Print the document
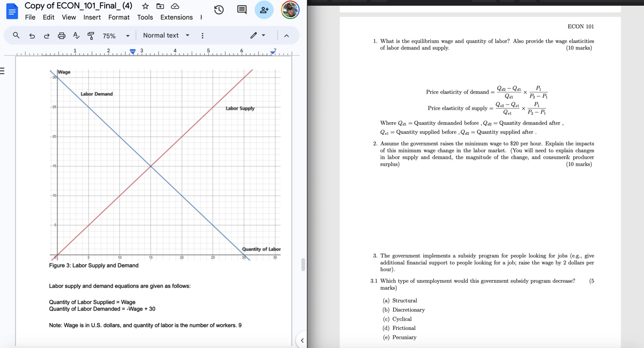Image resolution: width=644 pixels, height=348 pixels. (61, 35)
